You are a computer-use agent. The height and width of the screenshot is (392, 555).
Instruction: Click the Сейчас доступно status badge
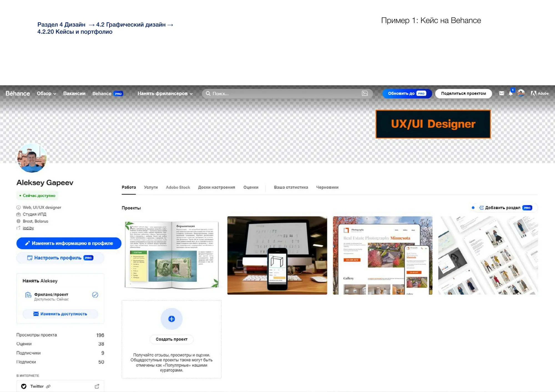38,196
